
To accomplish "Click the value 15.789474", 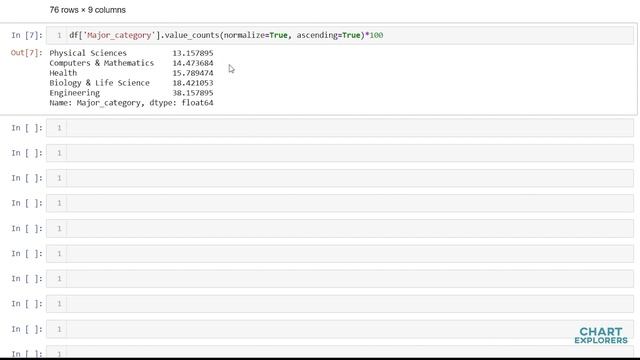I will point(193,73).
